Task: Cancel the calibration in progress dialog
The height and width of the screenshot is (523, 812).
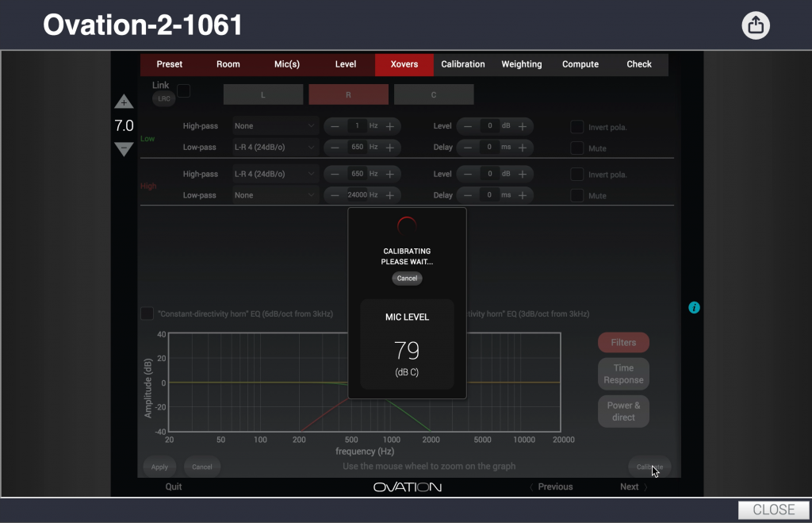Action: (407, 279)
